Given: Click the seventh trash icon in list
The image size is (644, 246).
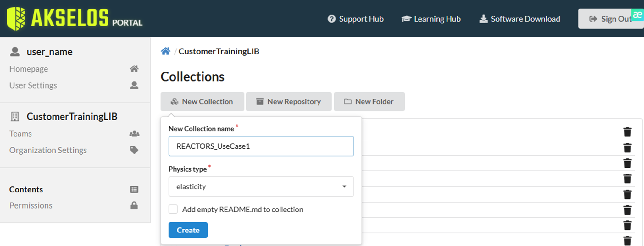Looking at the screenshot, I should tap(627, 225).
